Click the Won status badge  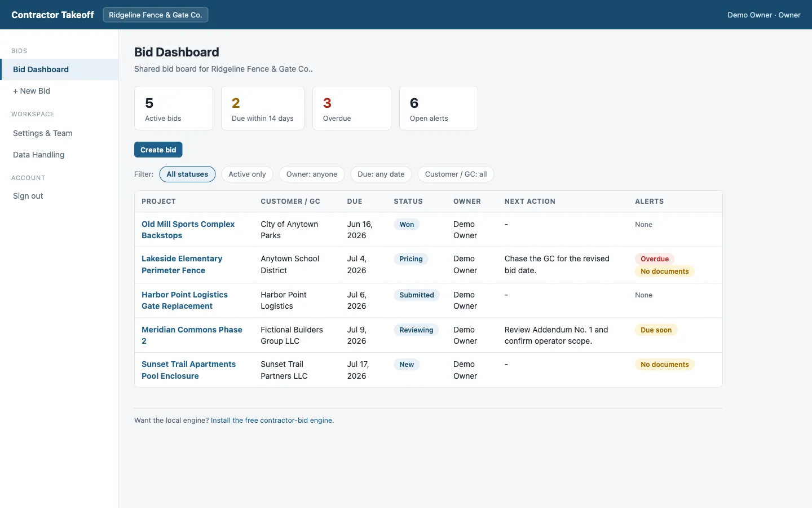coord(407,224)
